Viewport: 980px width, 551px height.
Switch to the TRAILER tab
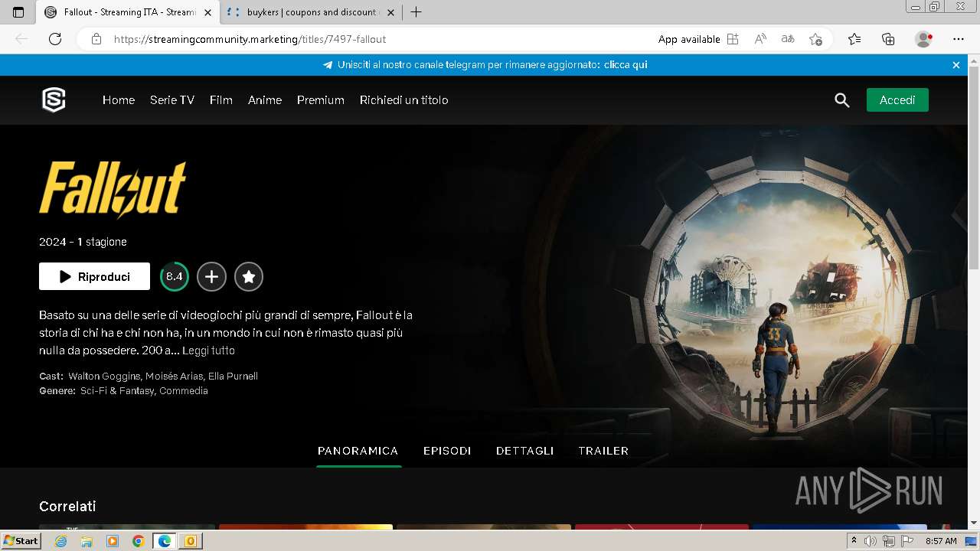(x=603, y=451)
